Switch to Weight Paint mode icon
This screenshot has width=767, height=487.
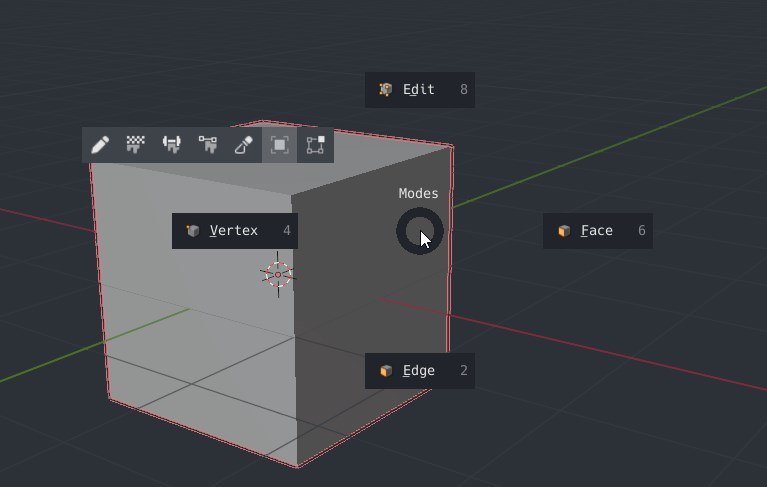click(x=172, y=145)
